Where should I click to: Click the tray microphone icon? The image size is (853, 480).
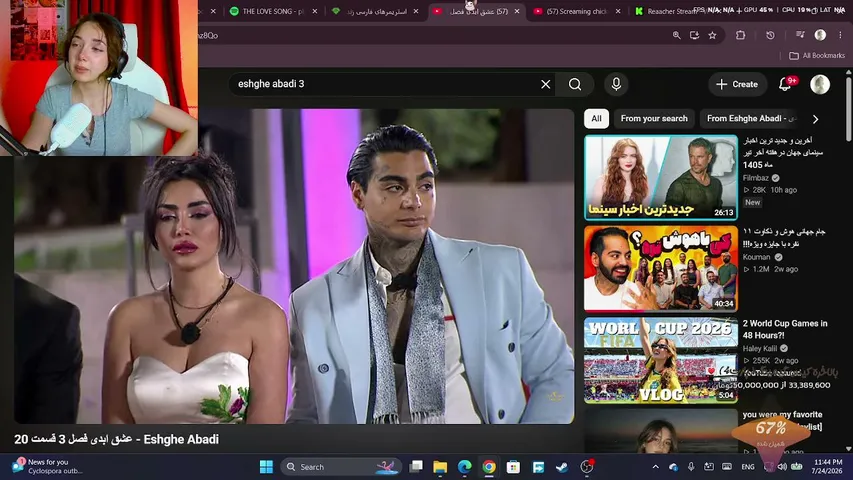690,467
